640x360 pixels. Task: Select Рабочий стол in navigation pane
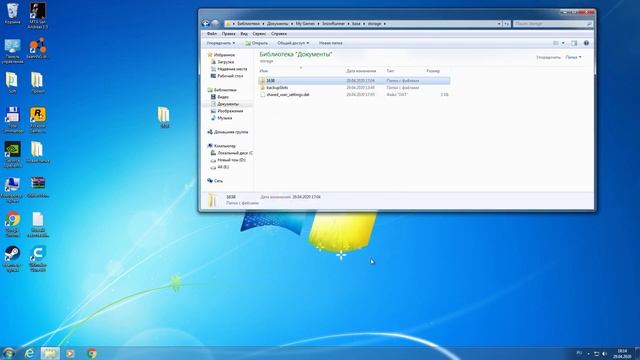(230, 76)
